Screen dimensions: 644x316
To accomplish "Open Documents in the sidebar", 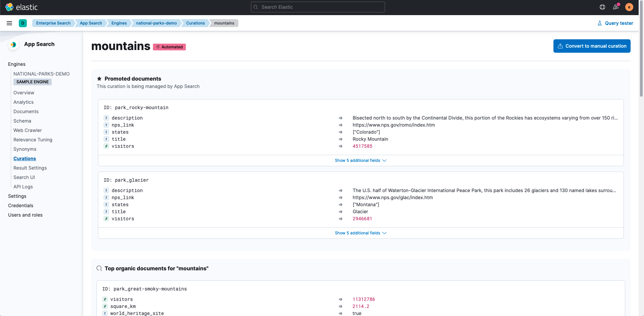I will click(26, 111).
